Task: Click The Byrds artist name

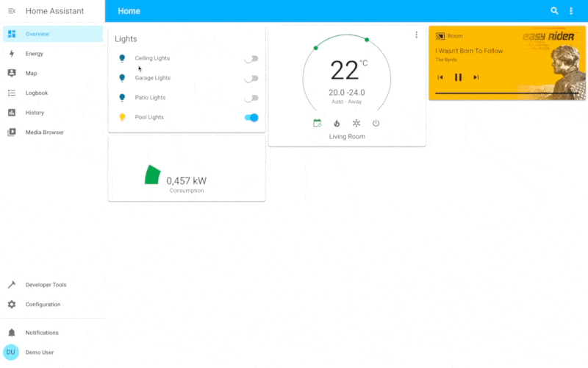Action: tap(446, 60)
